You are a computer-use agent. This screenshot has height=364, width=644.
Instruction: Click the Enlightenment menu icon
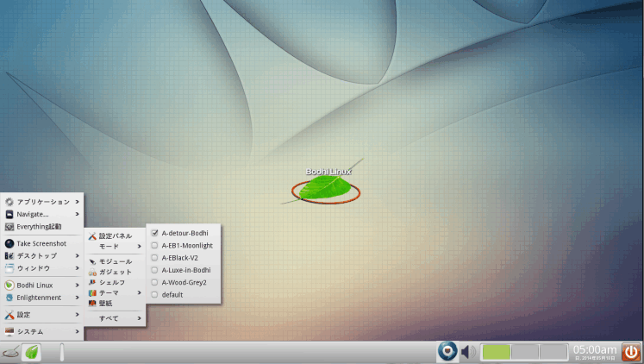pyautogui.click(x=9, y=298)
